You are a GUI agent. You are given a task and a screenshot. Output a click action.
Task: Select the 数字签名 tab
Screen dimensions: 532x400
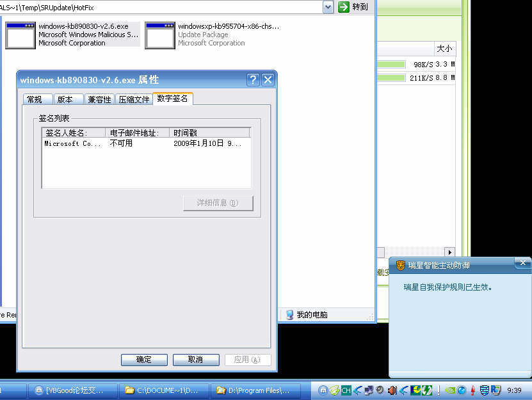coord(173,99)
